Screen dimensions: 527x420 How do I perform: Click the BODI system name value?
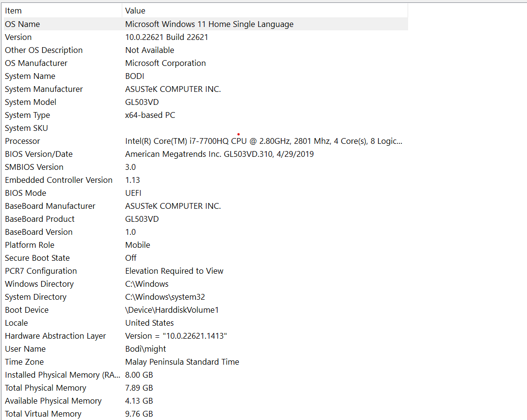pos(134,76)
